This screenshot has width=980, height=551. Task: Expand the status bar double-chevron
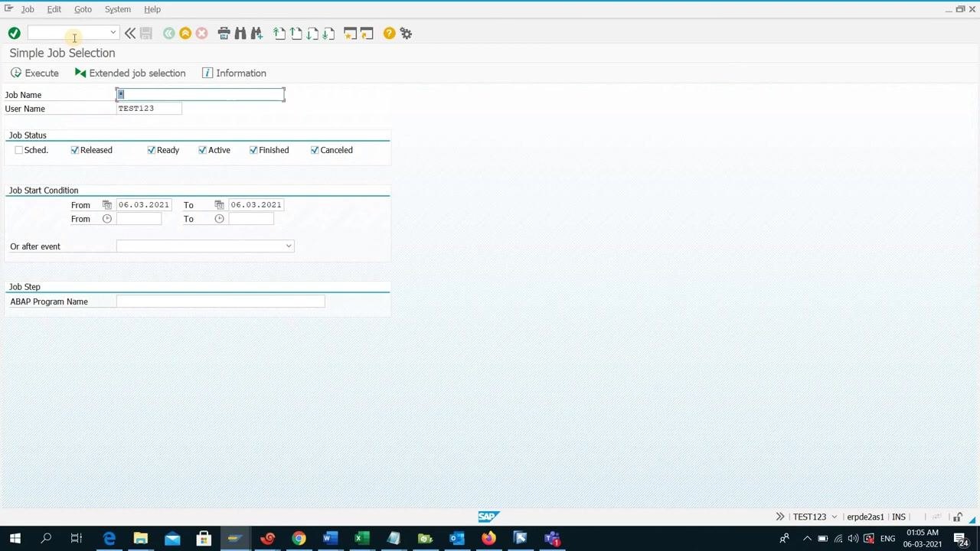[x=779, y=517]
